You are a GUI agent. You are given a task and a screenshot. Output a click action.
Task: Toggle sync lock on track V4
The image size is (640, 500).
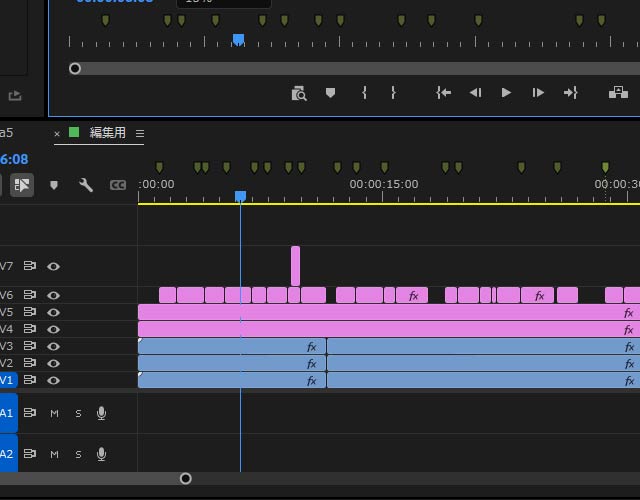(x=30, y=329)
